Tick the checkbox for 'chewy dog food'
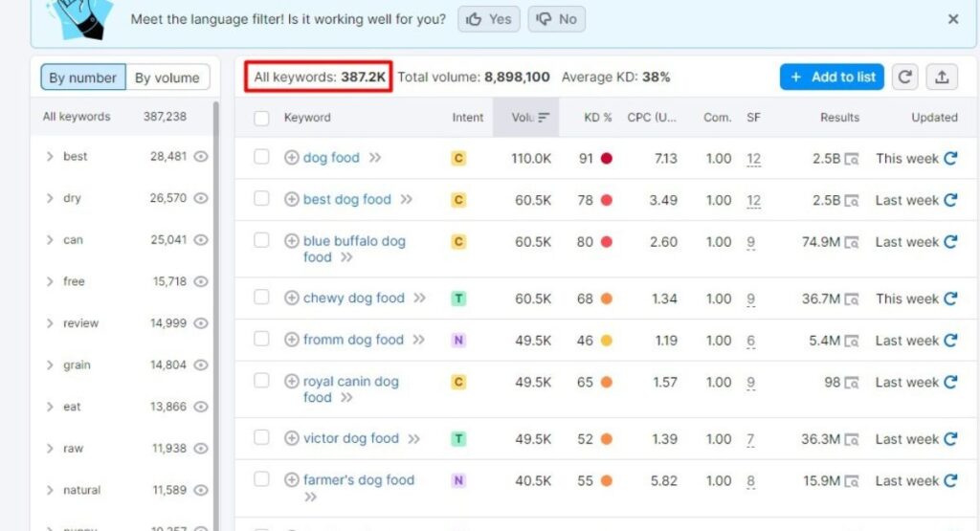Screen dimensions: 980x531 point(261,298)
